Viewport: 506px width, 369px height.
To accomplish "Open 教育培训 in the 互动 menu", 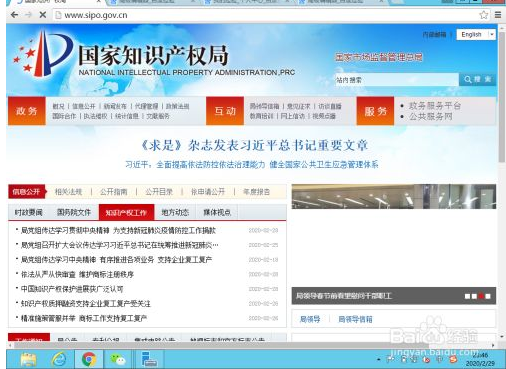I will pyautogui.click(x=262, y=116).
